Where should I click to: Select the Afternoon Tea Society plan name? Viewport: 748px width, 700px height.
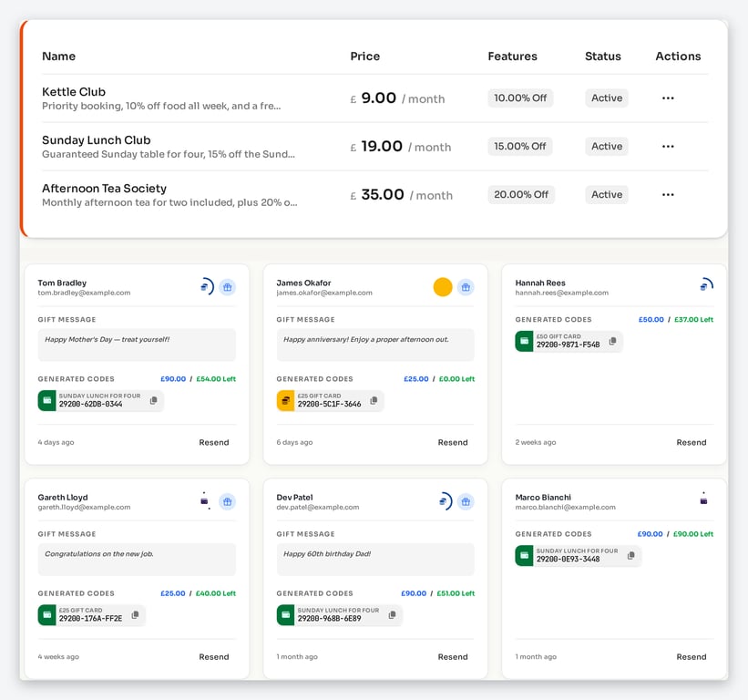105,189
